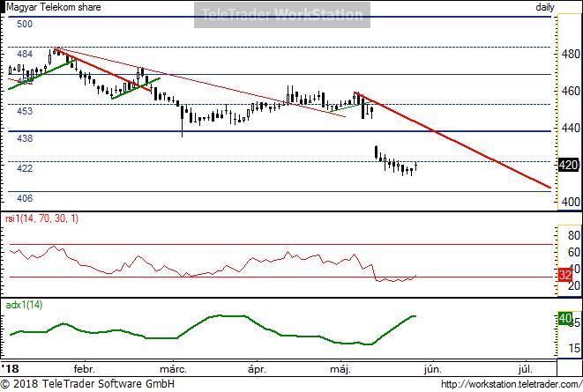
Task: Select the gap-down candlestick in mid May
Action: pyautogui.click(x=377, y=152)
